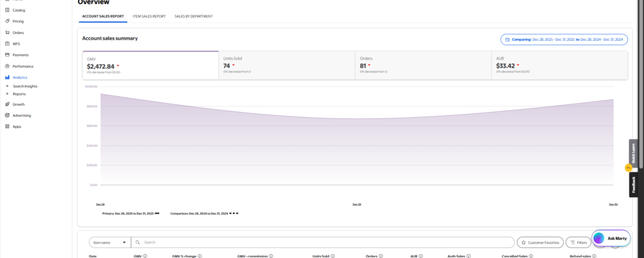Viewport: 644px width, 258px height.
Task: Click the calendar icon in date comparison
Action: 508,40
